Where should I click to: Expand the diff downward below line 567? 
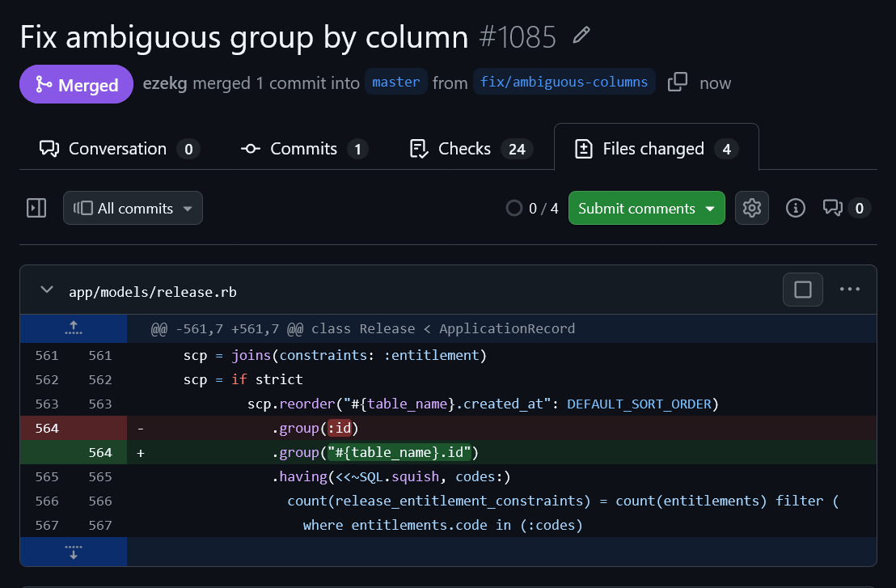pyautogui.click(x=73, y=552)
